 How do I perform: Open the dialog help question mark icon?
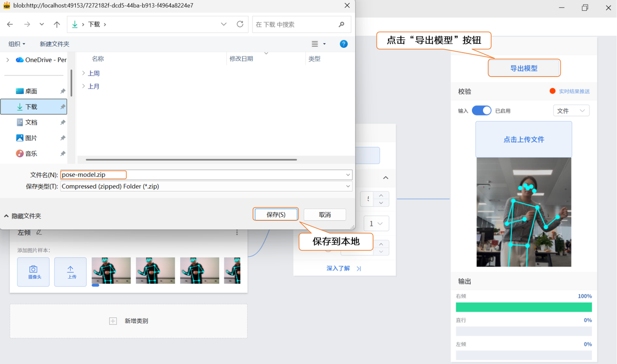click(x=344, y=44)
